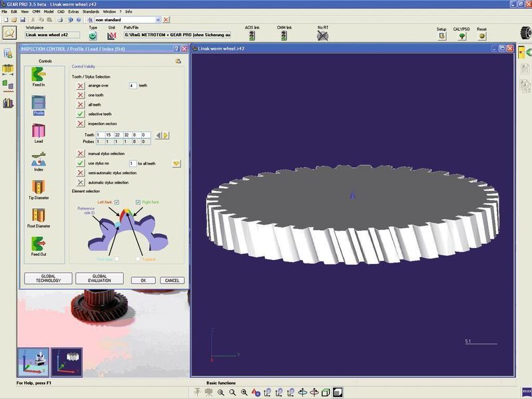
Task: Toggle 'use stylus no' option
Action: [81, 164]
